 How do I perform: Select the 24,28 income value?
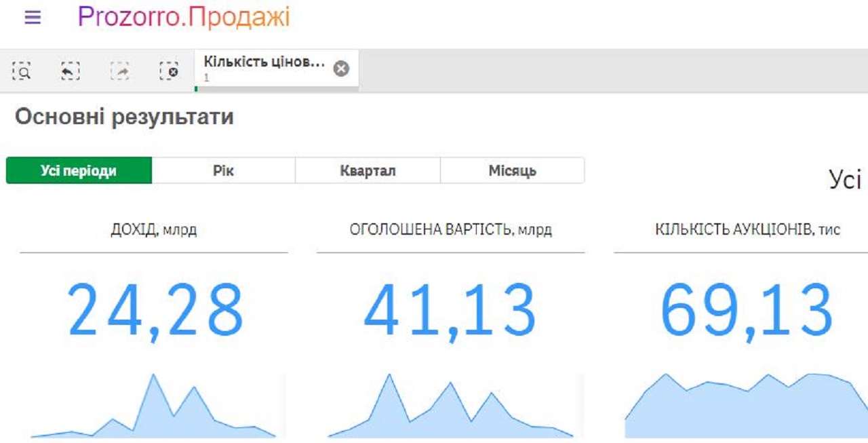coord(155,310)
